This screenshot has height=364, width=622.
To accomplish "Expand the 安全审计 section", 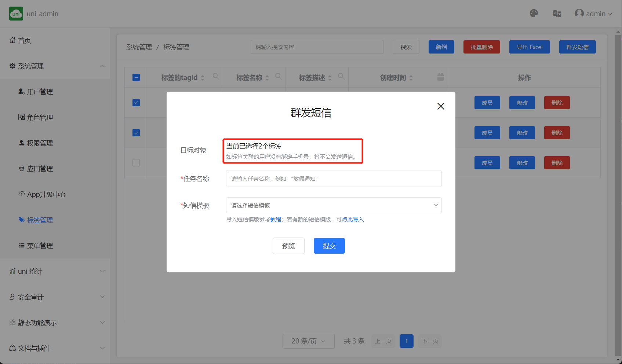I will pyautogui.click(x=55, y=297).
